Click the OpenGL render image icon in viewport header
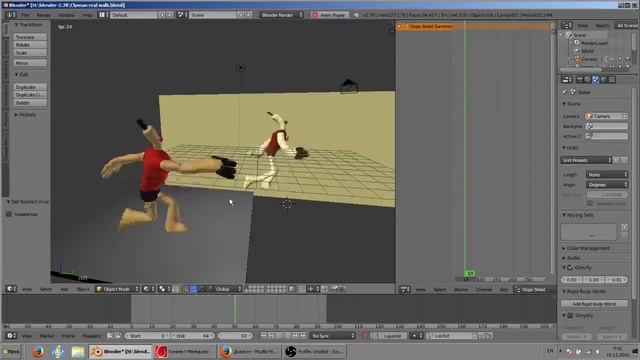The width and height of the screenshot is (640, 360). pos(334,289)
